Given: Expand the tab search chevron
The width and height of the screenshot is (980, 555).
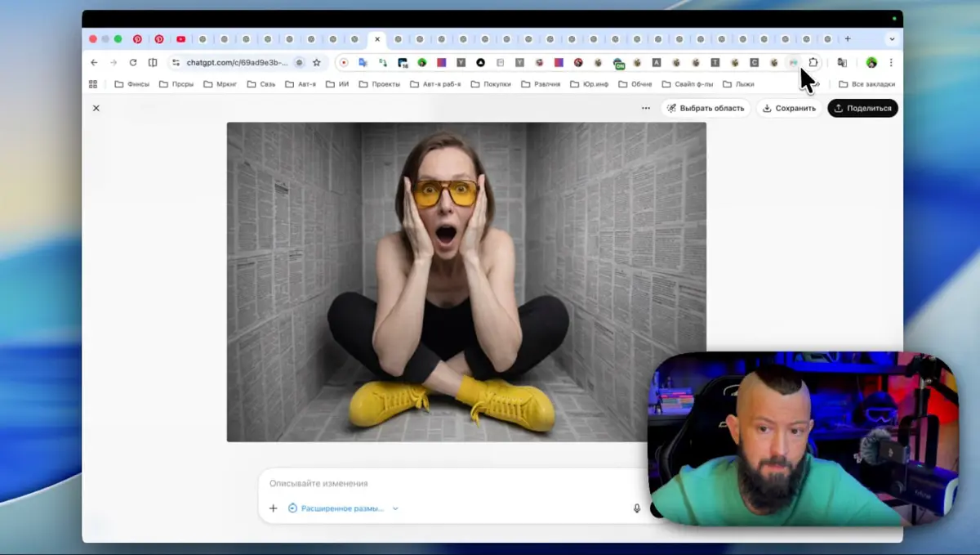Looking at the screenshot, I should click(892, 39).
